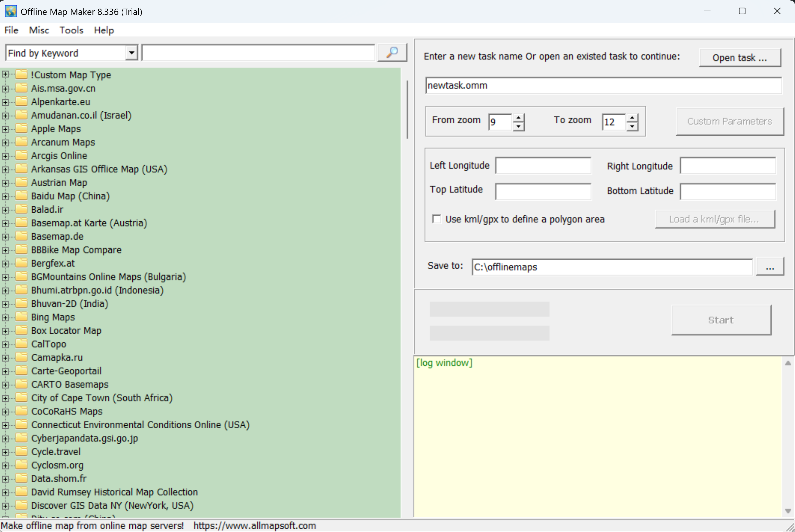
Task: Click the Bing Maps folder icon
Action: pyautogui.click(x=21, y=317)
